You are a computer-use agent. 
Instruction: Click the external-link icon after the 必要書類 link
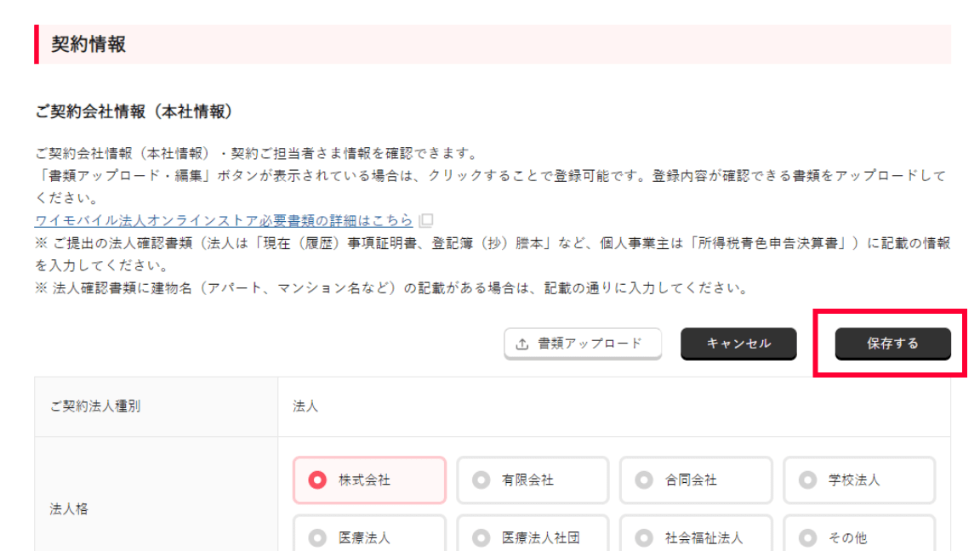click(x=426, y=220)
